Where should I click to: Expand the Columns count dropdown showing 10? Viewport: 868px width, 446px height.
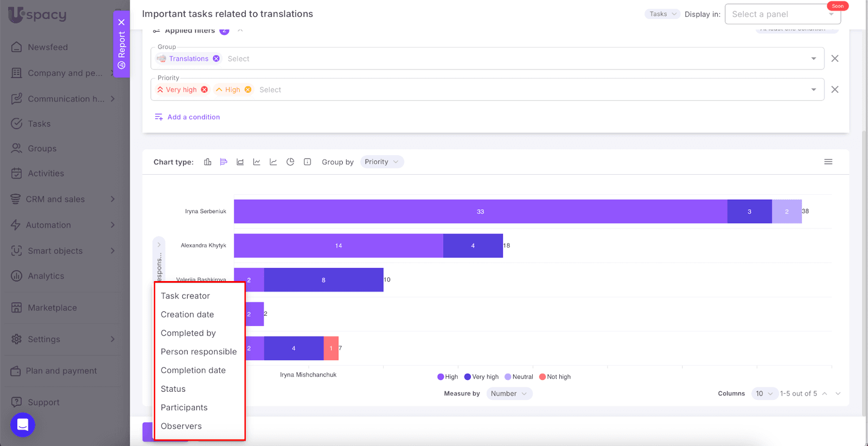pyautogui.click(x=764, y=393)
